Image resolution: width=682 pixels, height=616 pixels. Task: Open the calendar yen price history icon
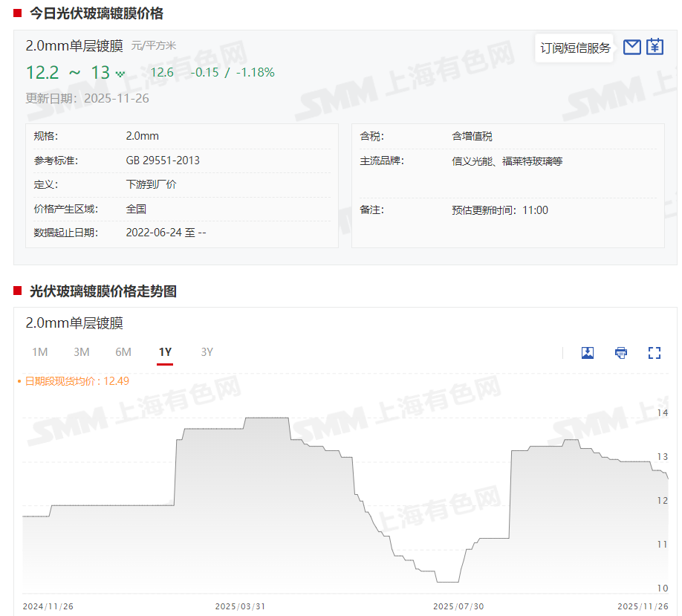[x=655, y=48]
